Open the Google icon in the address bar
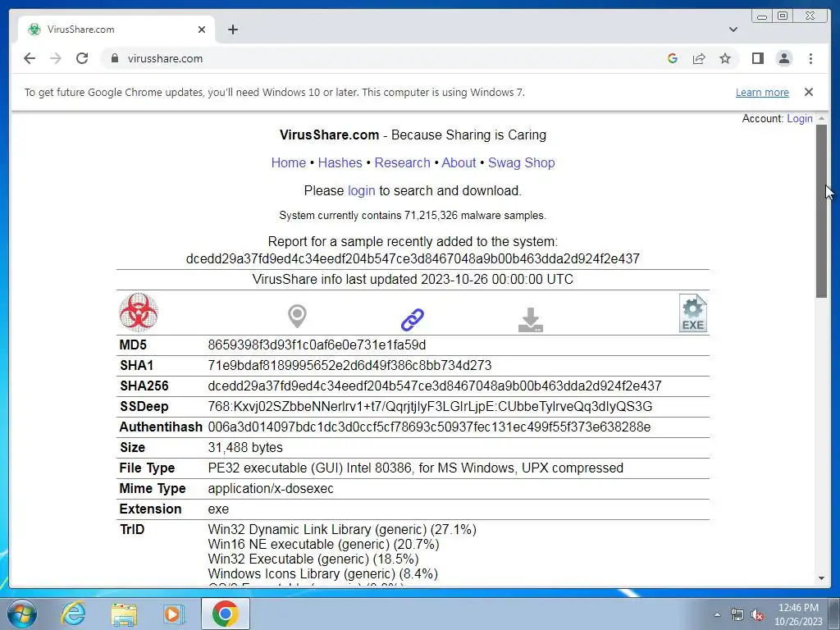Screen dimensions: 840x630 (673, 58)
